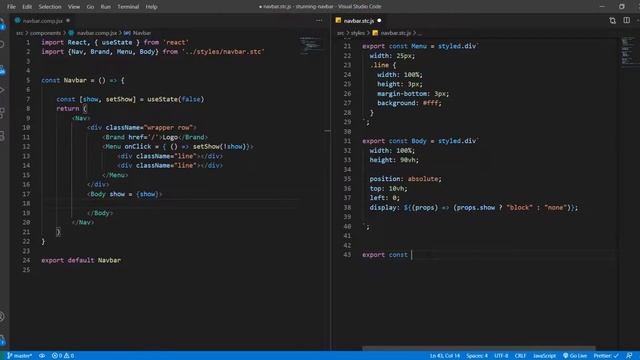The image size is (640, 360).
Task: Click Go Live in status bar
Action: click(575, 356)
